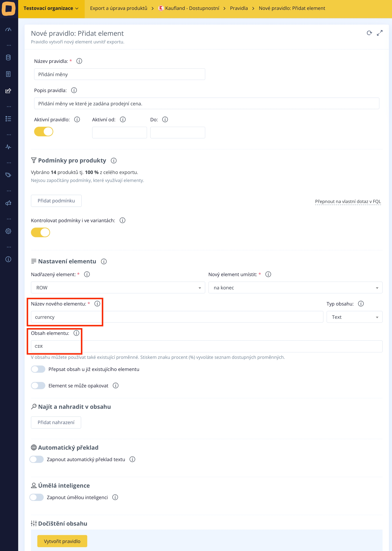392x551 pixels.
Task: Open the megaphone icon in sidebar
Action: tap(9, 203)
